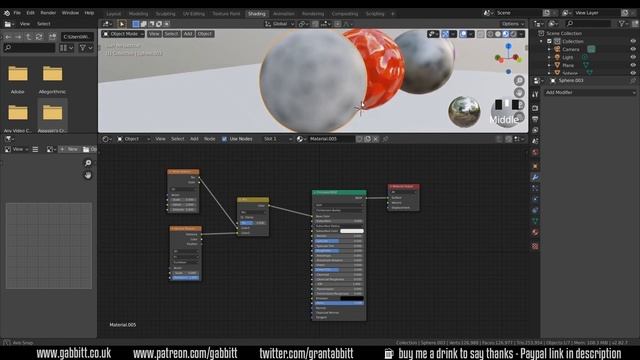Switch to material preview shading mode
Image resolution: width=640 pixels, height=360 pixels.
506,34
